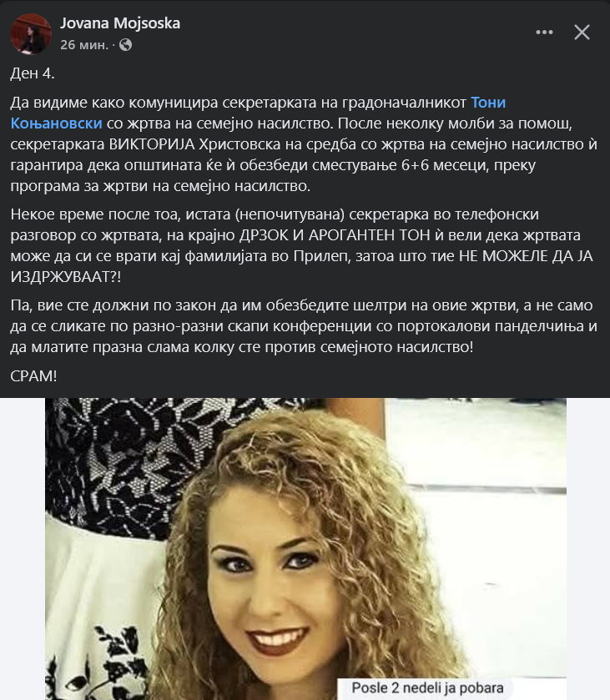Close the post with the X icon
This screenshot has height=700, width=610.
pyautogui.click(x=582, y=33)
